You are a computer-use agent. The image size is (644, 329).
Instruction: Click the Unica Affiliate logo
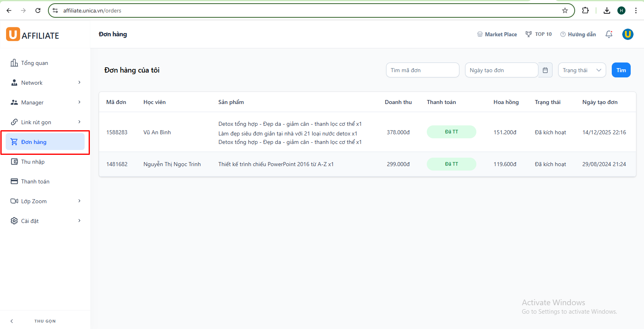pyautogui.click(x=33, y=35)
